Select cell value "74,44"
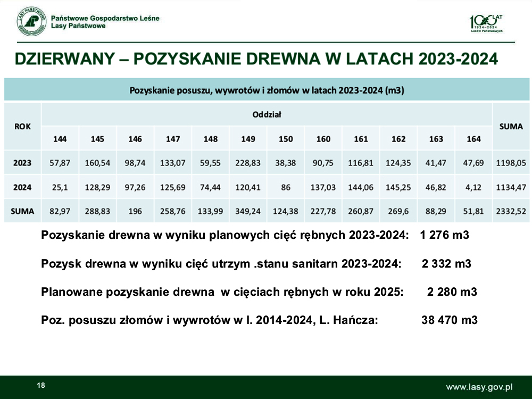532x399 pixels. click(x=210, y=188)
